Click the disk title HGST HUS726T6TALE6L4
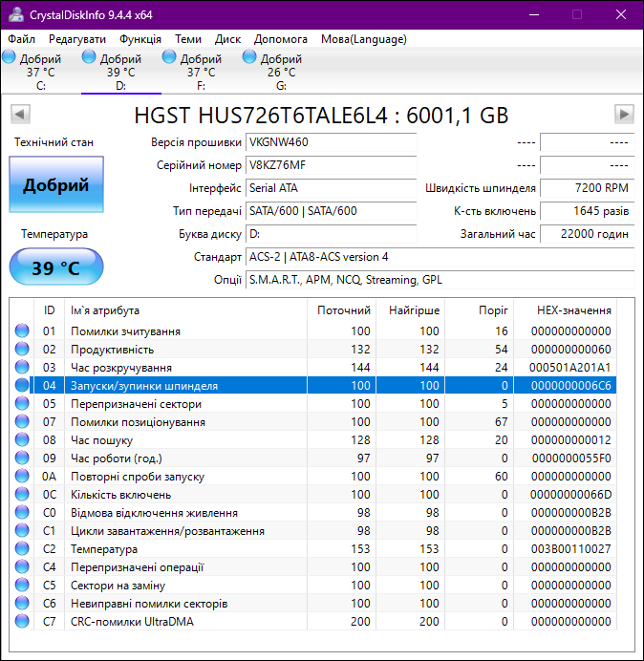The image size is (644, 661). pos(321,115)
